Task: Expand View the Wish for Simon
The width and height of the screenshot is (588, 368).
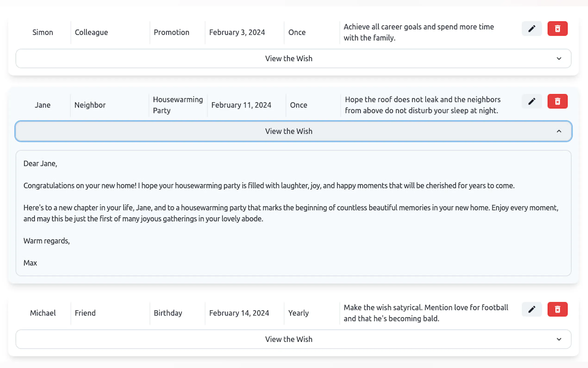Action: [288, 59]
